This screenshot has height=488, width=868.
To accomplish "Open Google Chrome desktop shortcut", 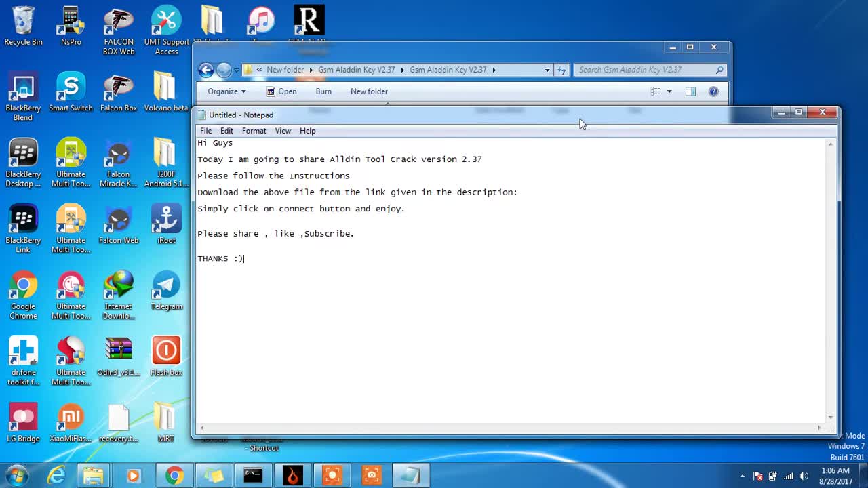I will click(x=23, y=296).
